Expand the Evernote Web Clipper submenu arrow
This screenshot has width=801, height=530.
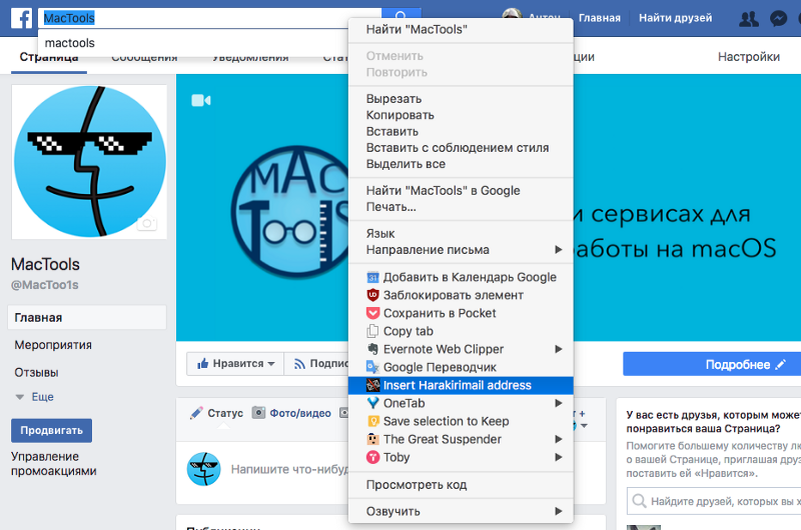click(558, 349)
